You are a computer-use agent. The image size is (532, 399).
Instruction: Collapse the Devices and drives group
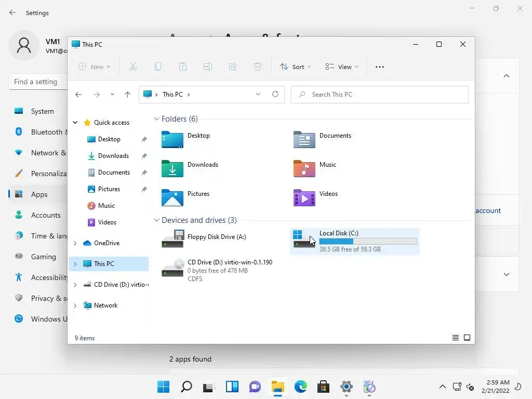(x=156, y=220)
